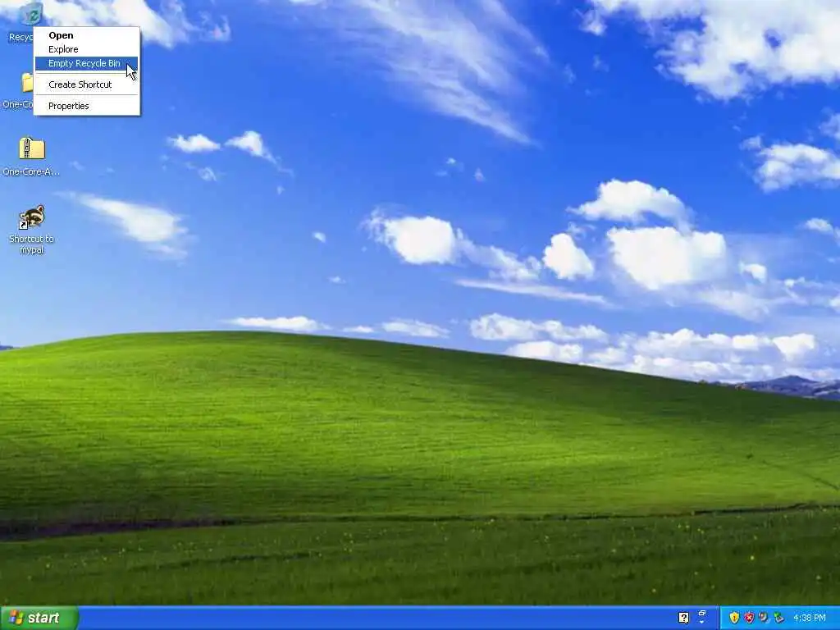
Task: Click the red Security Center shield tray icon
Action: [749, 618]
